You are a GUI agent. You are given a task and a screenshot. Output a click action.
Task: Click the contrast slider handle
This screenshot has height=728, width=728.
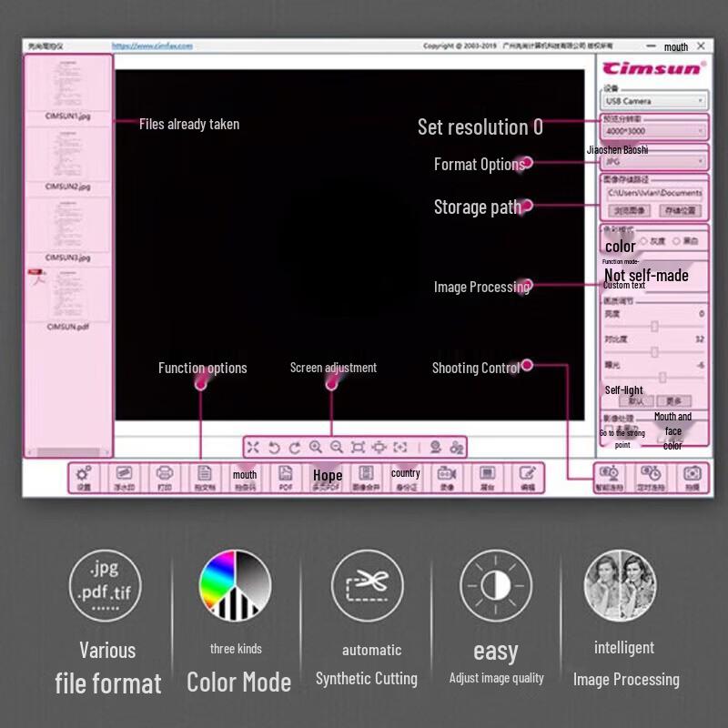(x=654, y=352)
